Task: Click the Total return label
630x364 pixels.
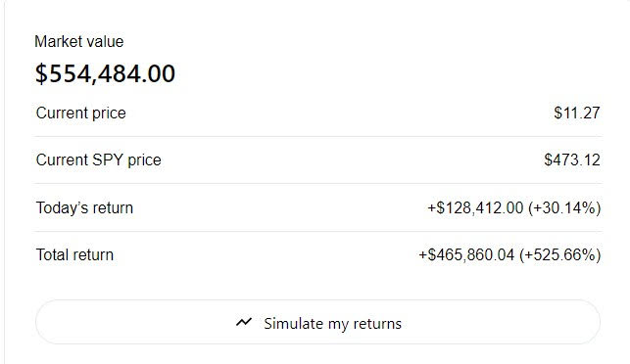Action: 74,254
